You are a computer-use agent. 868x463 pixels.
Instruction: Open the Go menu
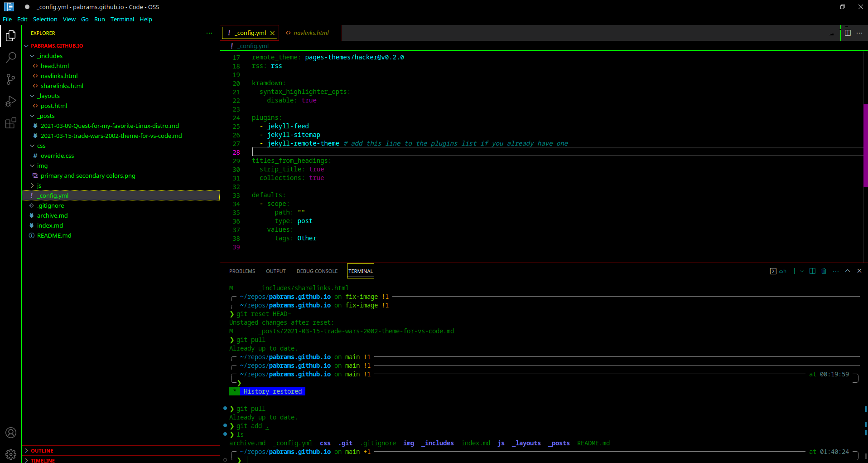click(85, 19)
